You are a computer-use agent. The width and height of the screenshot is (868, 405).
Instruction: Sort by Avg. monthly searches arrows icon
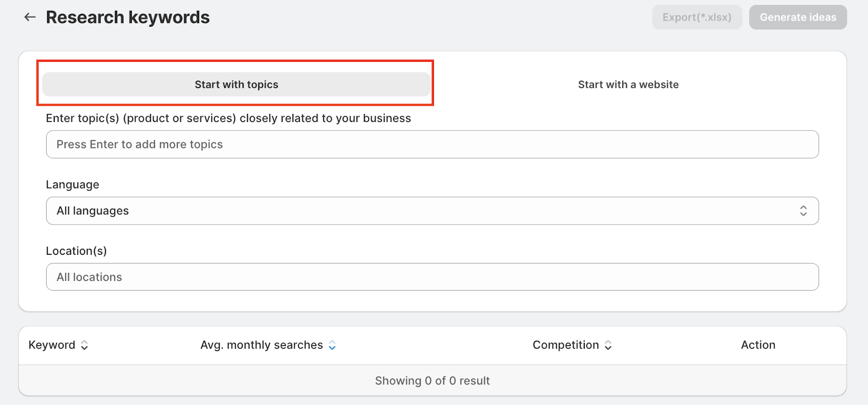pyautogui.click(x=332, y=345)
